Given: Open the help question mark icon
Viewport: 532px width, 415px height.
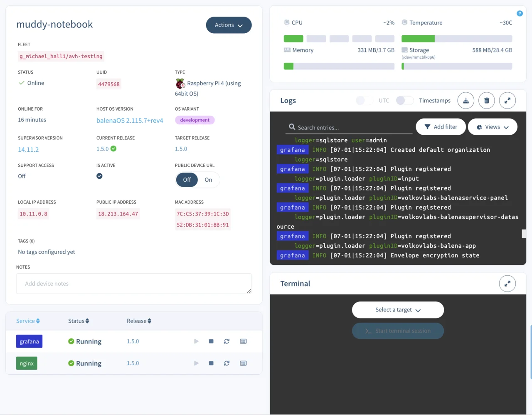Looking at the screenshot, I should point(520,13).
